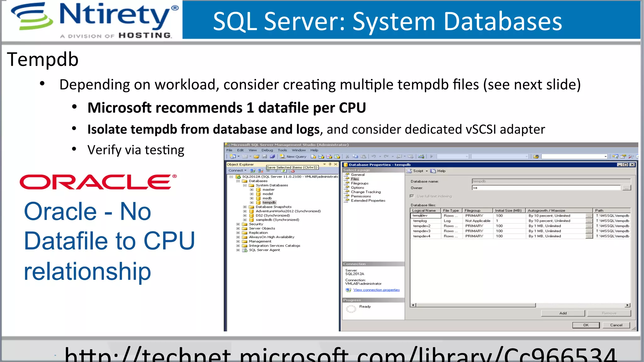Image resolution: width=644 pixels, height=362 pixels.
Task: Open the Object Explorer window position dropdown
Action: (x=324, y=164)
